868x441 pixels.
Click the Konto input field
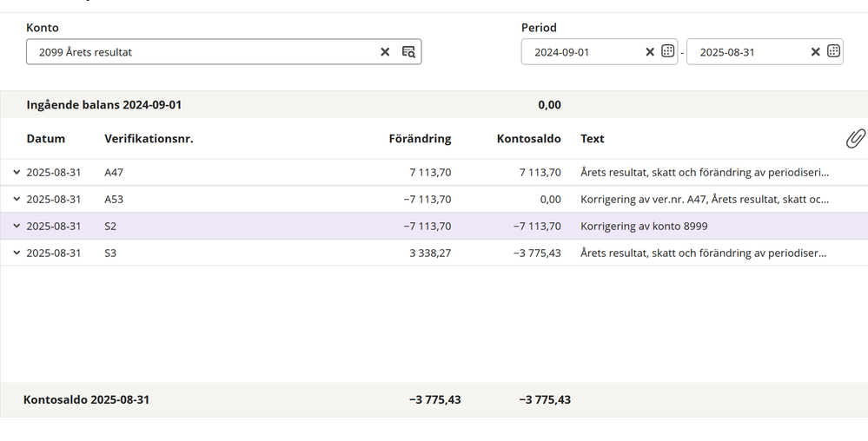pyautogui.click(x=204, y=52)
